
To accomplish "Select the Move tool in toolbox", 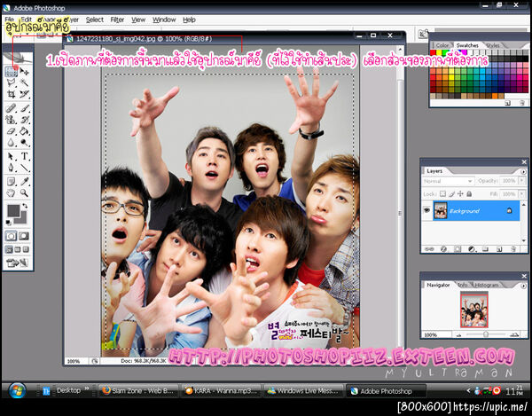I will point(24,72).
